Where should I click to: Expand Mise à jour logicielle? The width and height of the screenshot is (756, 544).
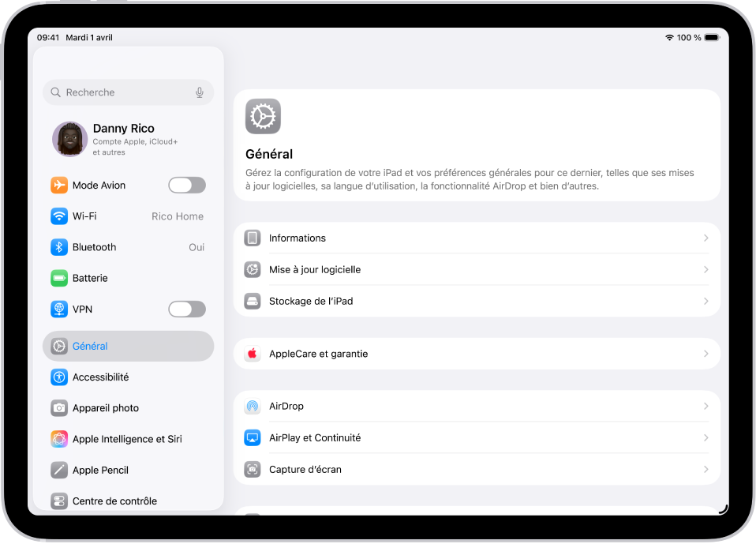tap(705, 269)
